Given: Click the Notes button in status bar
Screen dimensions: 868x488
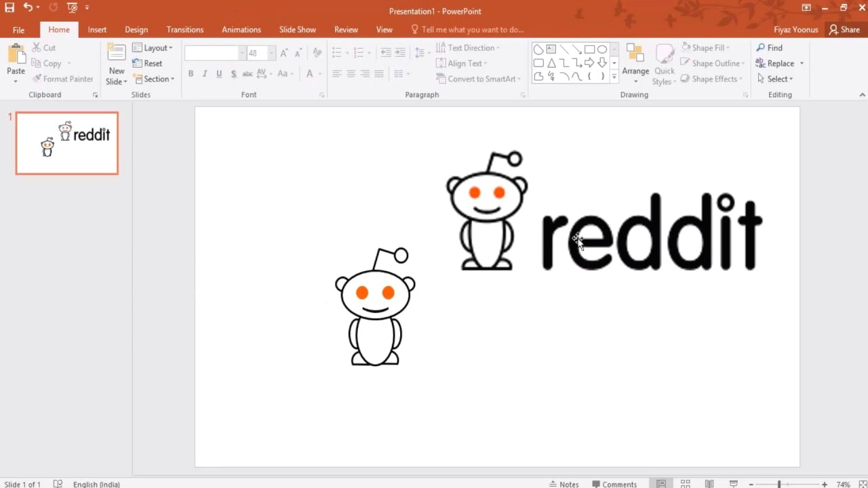Looking at the screenshot, I should tap(564, 484).
